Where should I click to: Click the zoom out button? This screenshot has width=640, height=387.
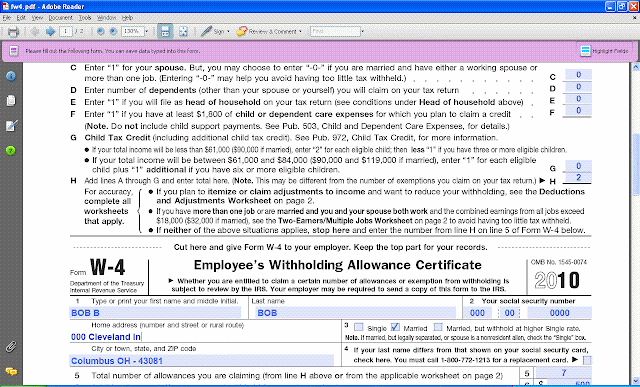[100, 31]
